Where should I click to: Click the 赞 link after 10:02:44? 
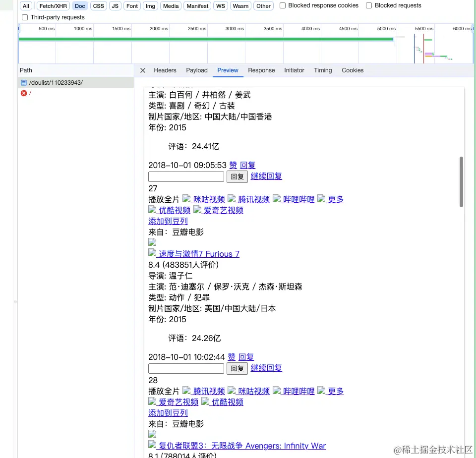click(232, 357)
